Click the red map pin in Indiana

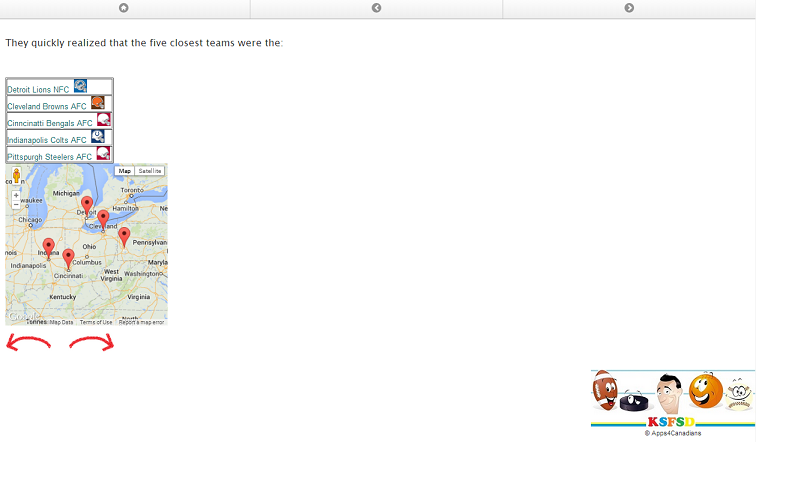pos(48,247)
